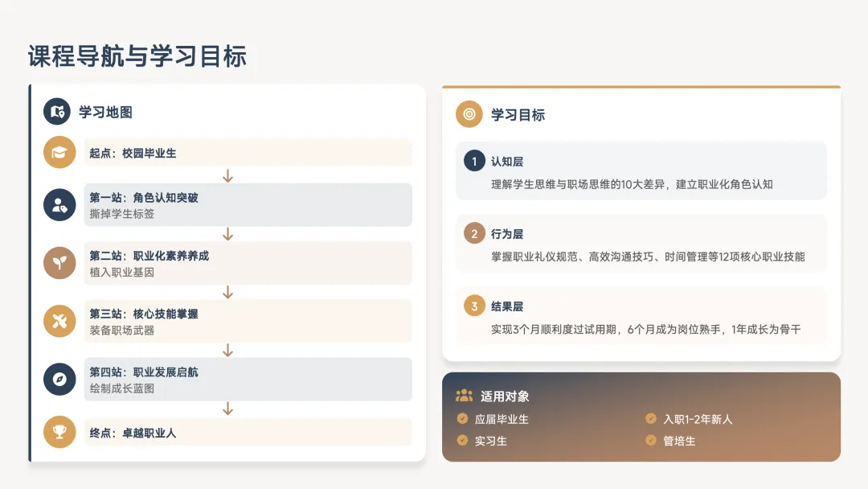The image size is (868, 489).
Task: Click the compass icon for 第四站
Action: [59, 379]
